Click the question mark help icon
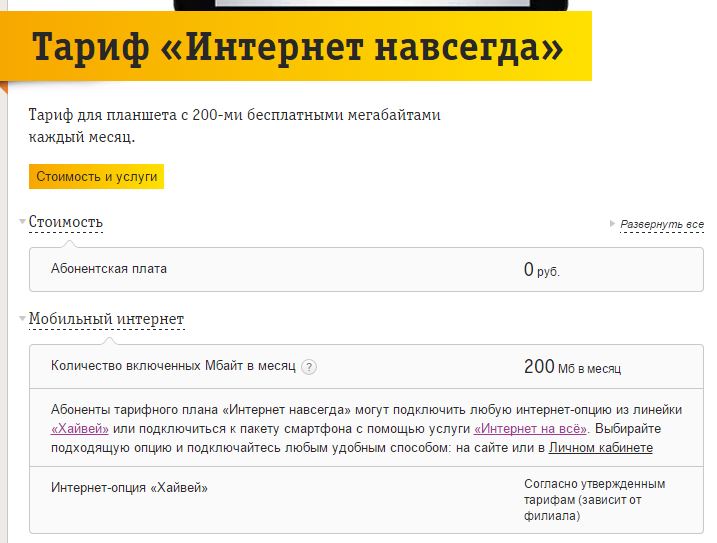The width and height of the screenshot is (717, 543). coord(309,367)
